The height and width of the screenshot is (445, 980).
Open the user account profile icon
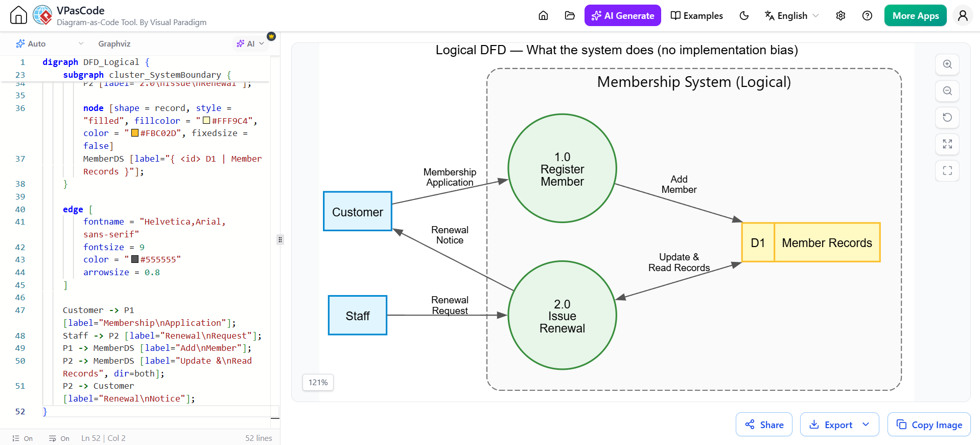[963, 15]
